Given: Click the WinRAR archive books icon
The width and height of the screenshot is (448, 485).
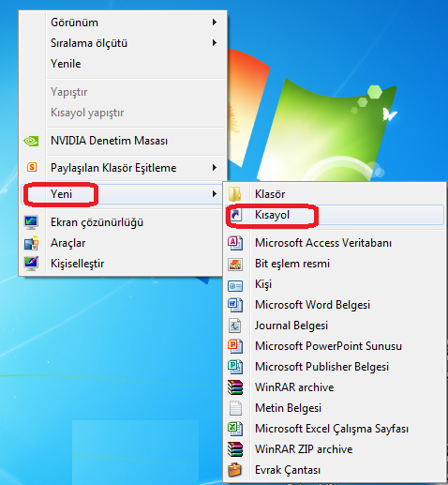Looking at the screenshot, I should point(235,387).
